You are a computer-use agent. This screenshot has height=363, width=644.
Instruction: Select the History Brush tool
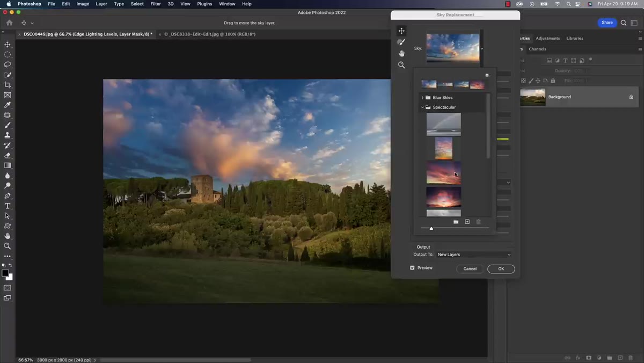tap(8, 146)
